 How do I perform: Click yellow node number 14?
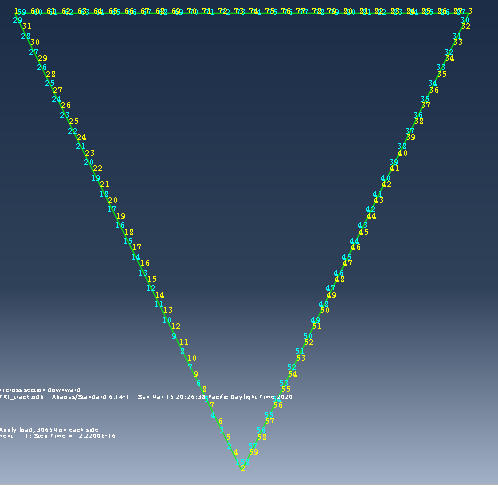click(x=160, y=295)
